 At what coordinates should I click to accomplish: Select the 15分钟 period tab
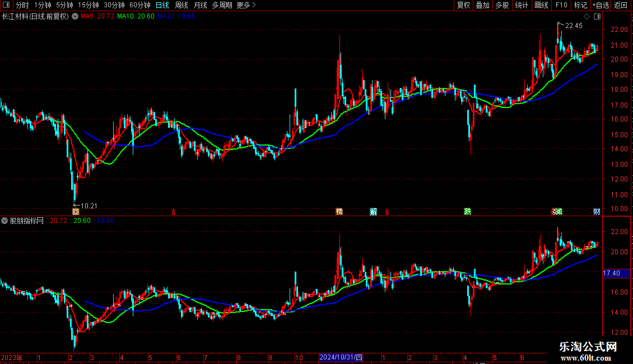pyautogui.click(x=89, y=5)
